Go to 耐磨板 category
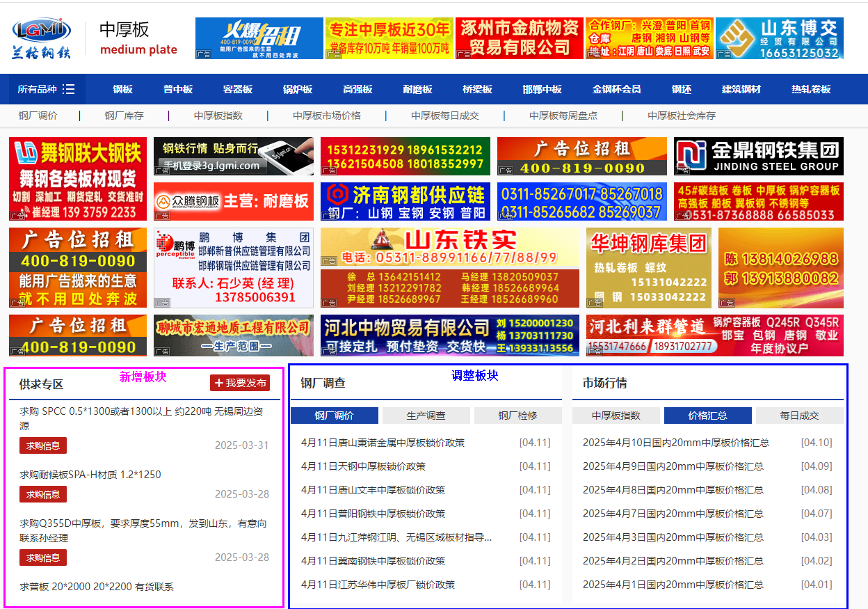 [418, 89]
